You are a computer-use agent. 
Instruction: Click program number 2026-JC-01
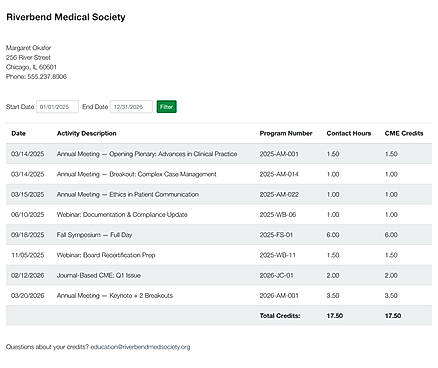coord(277,275)
